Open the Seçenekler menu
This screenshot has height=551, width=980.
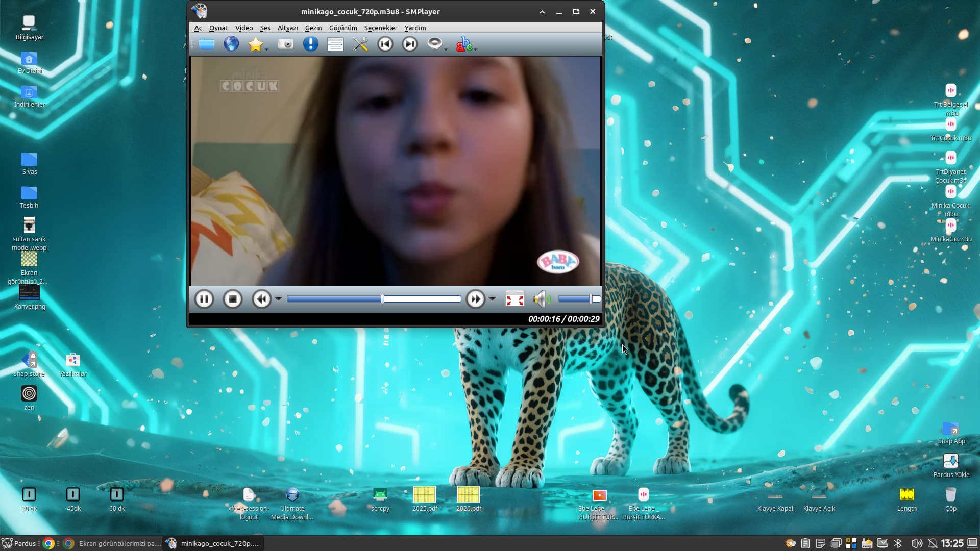[x=380, y=28]
